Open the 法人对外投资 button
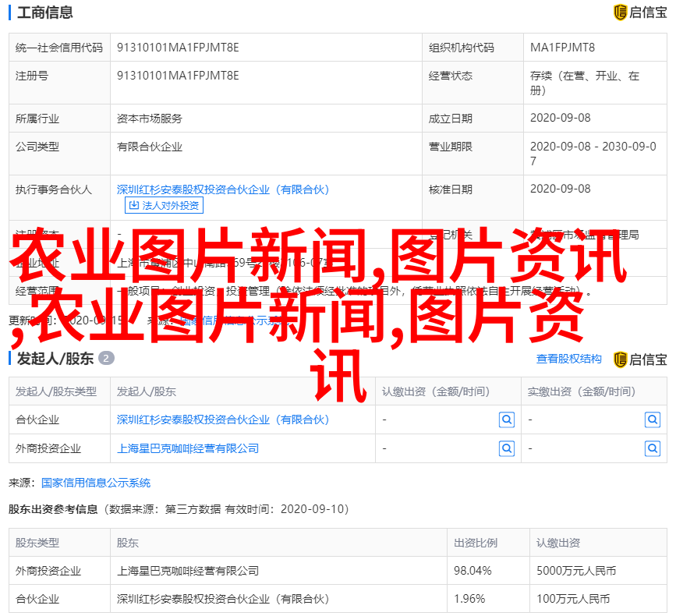The image size is (676, 616). (164, 205)
